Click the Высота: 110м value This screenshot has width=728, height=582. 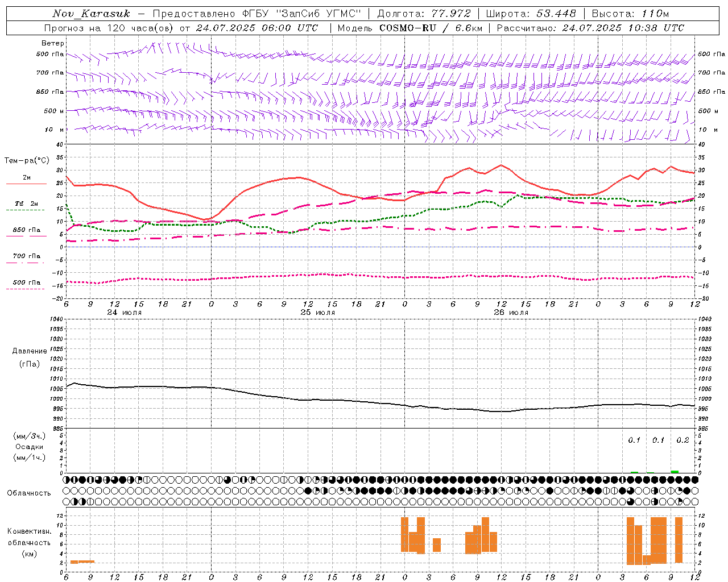[630, 14]
